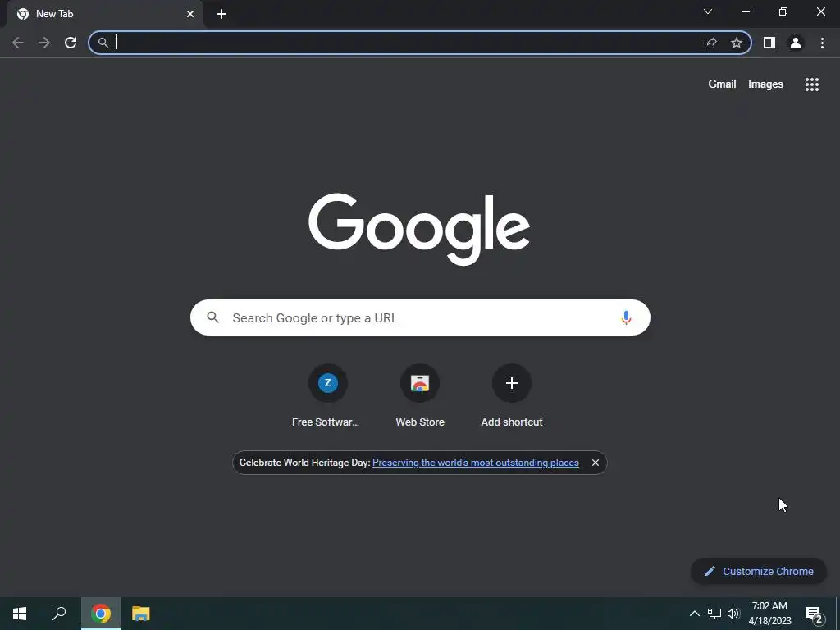Open the taskbar clock and date
The height and width of the screenshot is (630, 840).
769,614
